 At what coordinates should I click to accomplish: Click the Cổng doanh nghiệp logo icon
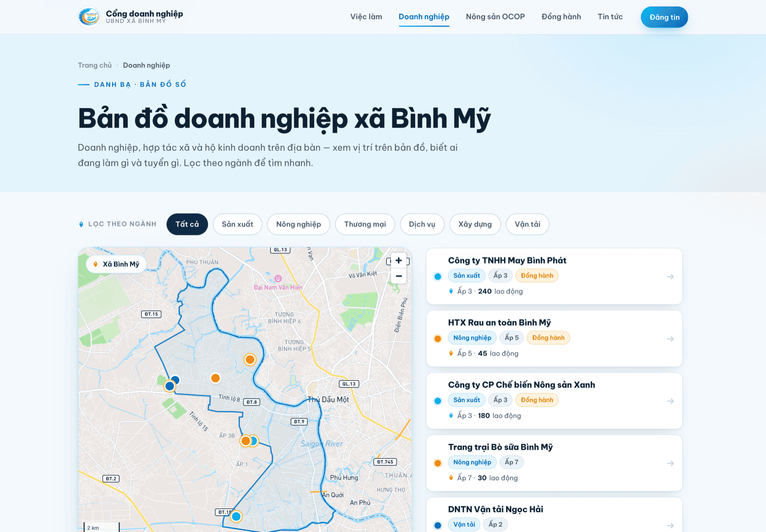(89, 17)
